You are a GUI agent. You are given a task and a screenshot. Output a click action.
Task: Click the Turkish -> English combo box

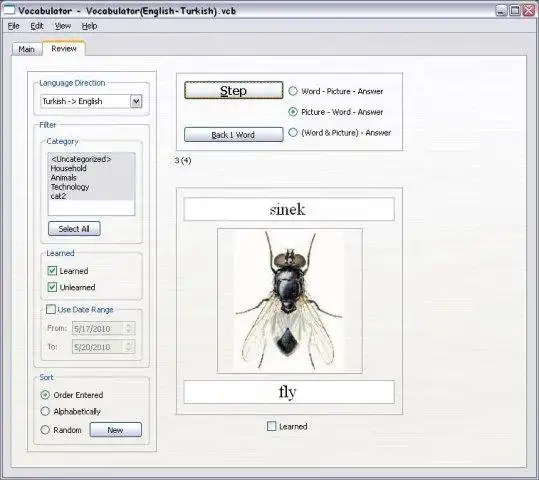coord(91,101)
